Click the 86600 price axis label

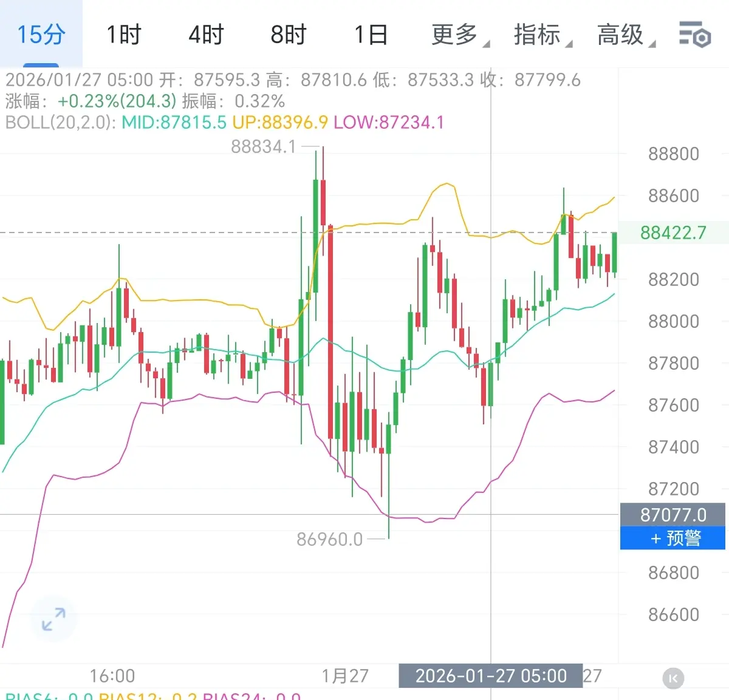click(x=674, y=614)
